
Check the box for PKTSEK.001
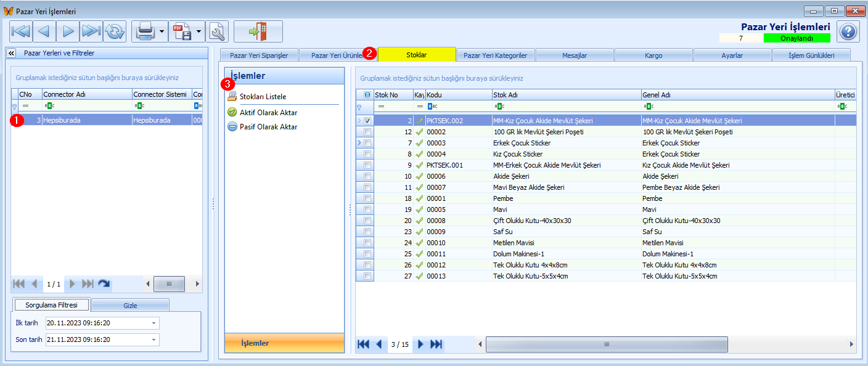coord(367,165)
